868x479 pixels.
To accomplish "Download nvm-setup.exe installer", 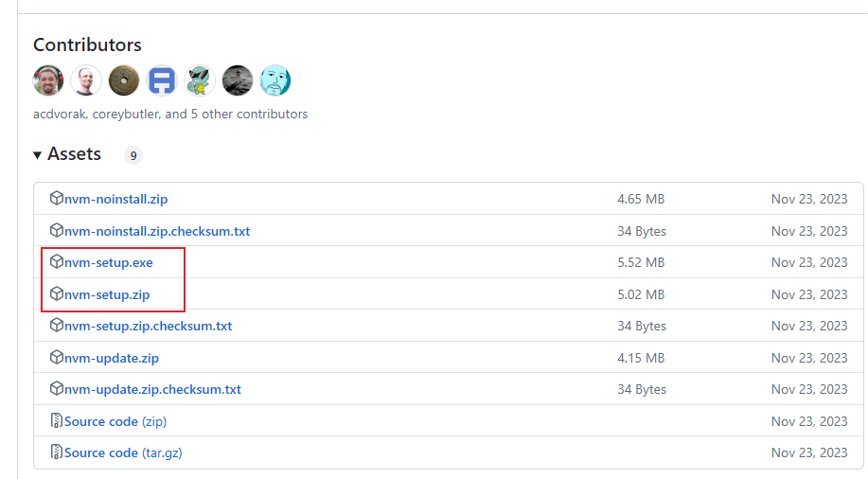I will click(109, 262).
